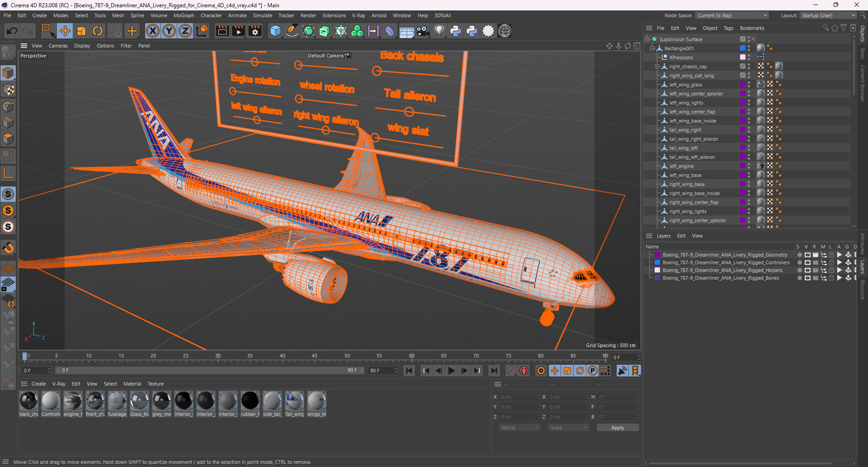Add a Camera object
This screenshot has height=467, width=868.
click(x=423, y=31)
